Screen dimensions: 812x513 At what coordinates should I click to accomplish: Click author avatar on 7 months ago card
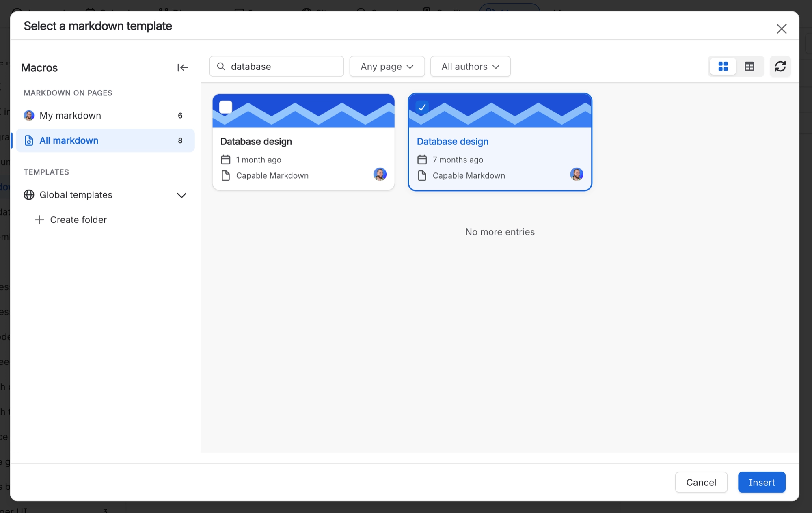tap(577, 174)
